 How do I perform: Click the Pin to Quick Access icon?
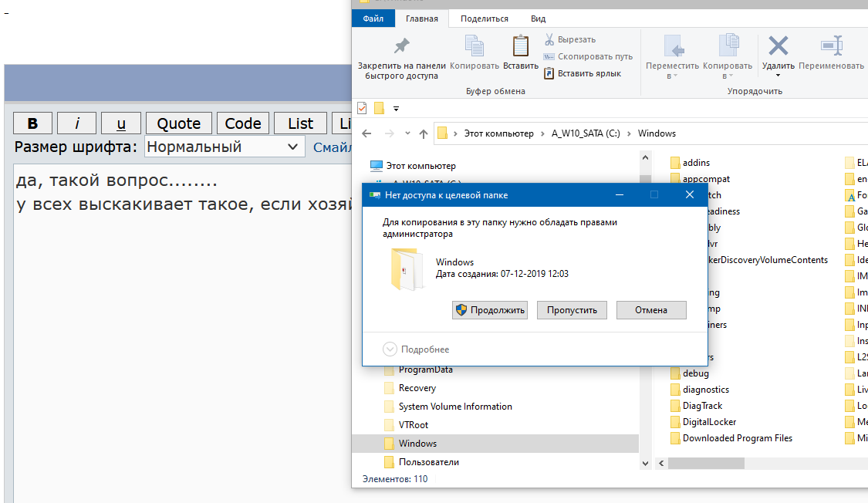401,46
